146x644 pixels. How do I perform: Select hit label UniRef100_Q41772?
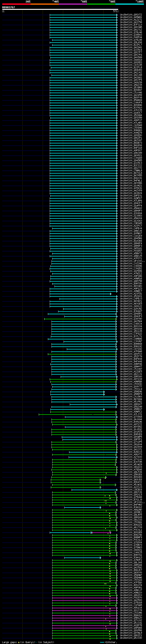(131, 168)
